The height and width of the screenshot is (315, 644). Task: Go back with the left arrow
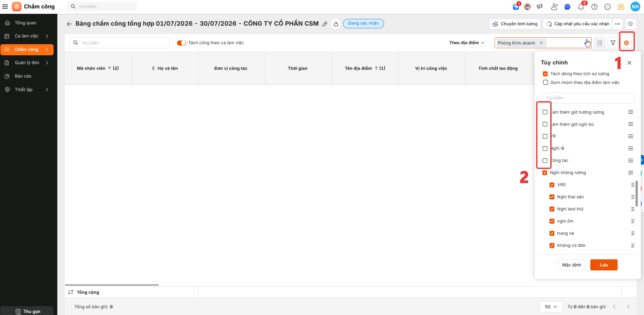[69, 24]
